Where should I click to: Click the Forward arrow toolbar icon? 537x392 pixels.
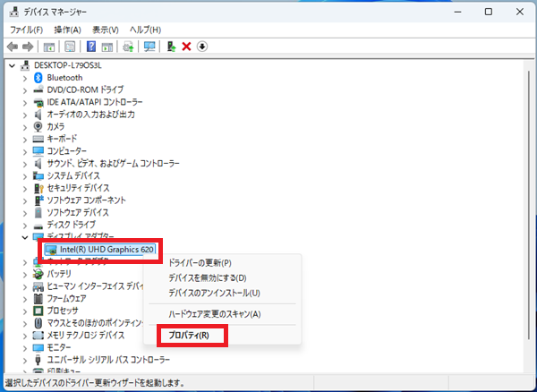pos(28,47)
